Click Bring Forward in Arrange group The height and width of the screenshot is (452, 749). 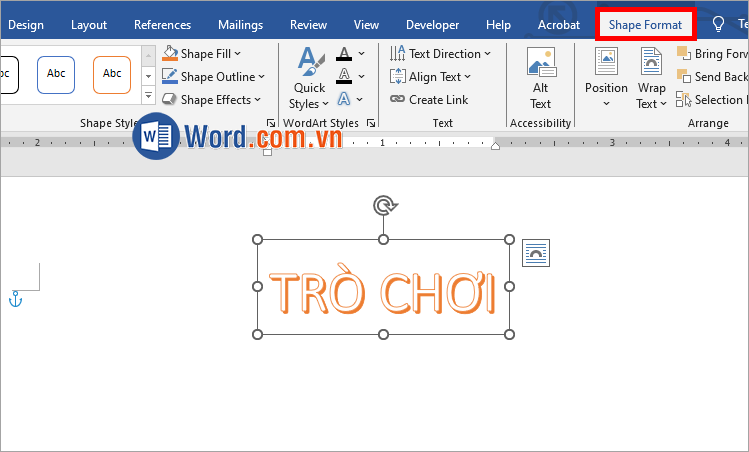click(x=712, y=54)
